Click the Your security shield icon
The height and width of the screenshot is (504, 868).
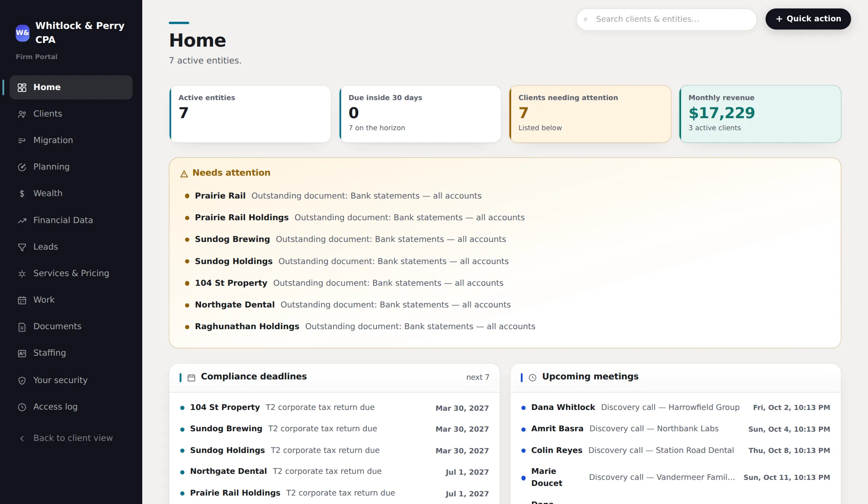(22, 380)
